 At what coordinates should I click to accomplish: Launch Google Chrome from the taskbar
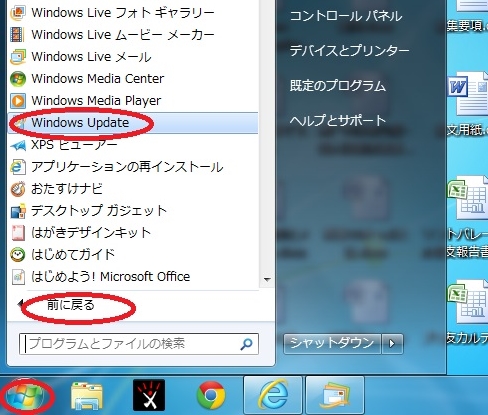tap(211, 395)
